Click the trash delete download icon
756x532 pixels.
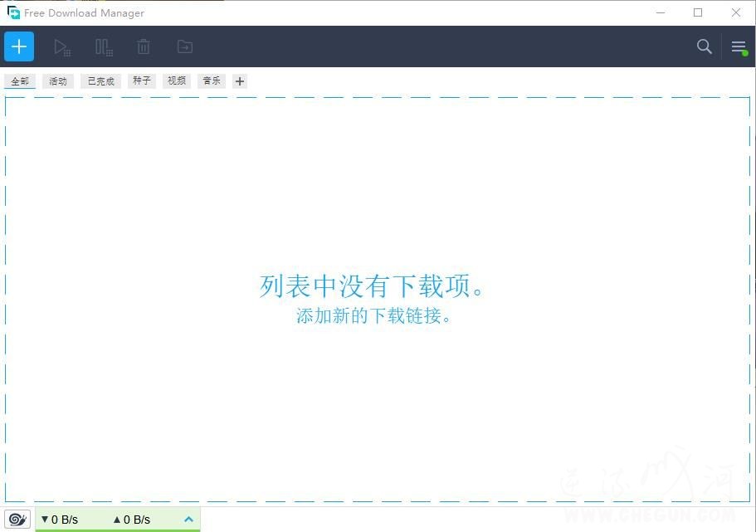coord(144,46)
